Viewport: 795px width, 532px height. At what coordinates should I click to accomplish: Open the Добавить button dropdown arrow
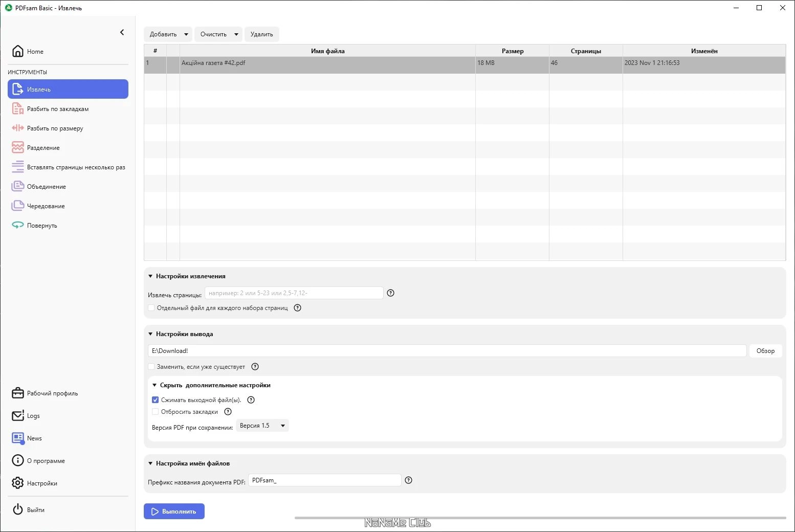coord(186,34)
